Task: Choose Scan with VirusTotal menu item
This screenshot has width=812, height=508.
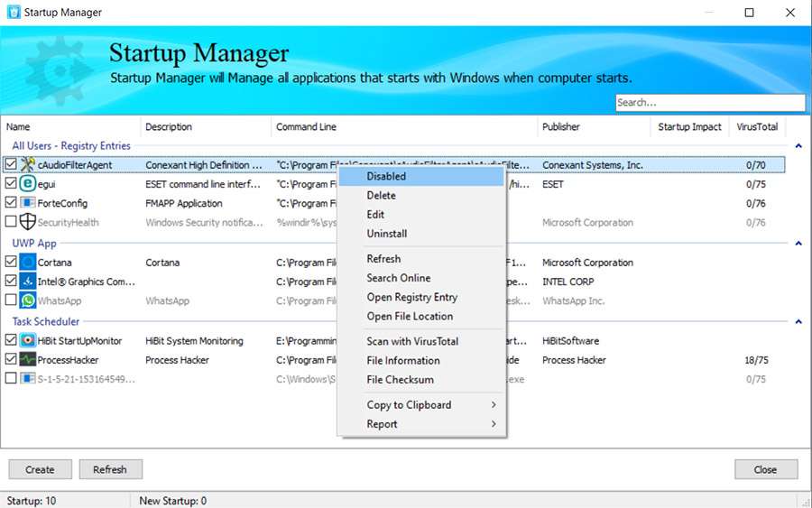Action: (x=412, y=341)
